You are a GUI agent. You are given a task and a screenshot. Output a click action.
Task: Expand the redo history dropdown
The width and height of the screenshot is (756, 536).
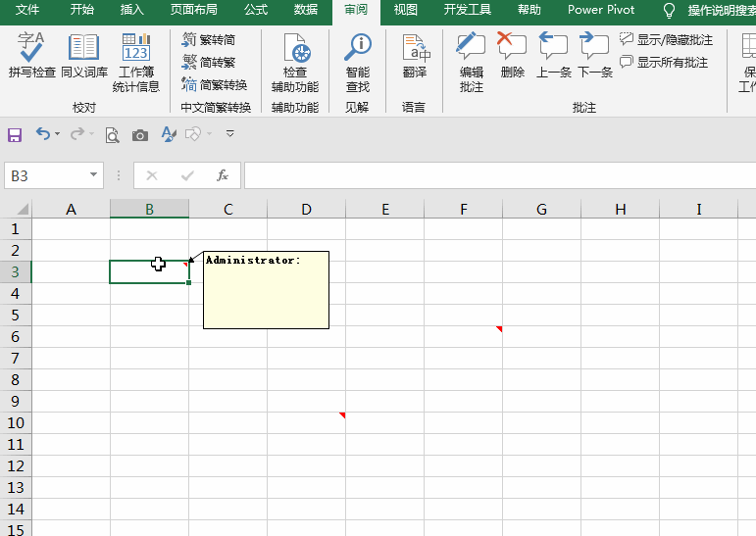(91, 134)
